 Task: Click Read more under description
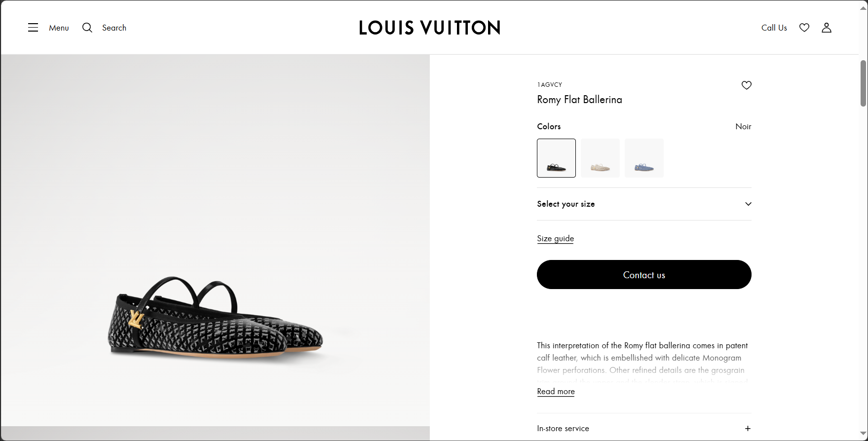556,392
